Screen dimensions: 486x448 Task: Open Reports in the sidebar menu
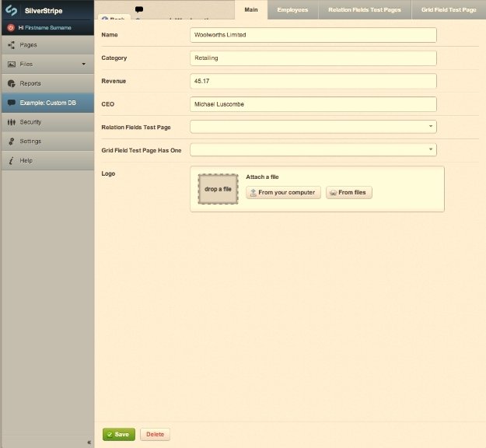[47, 83]
